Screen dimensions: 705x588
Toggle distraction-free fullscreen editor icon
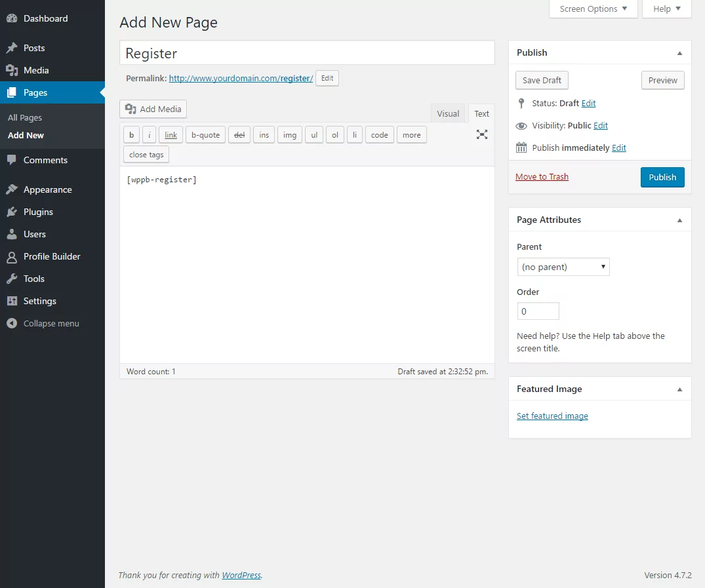482,134
